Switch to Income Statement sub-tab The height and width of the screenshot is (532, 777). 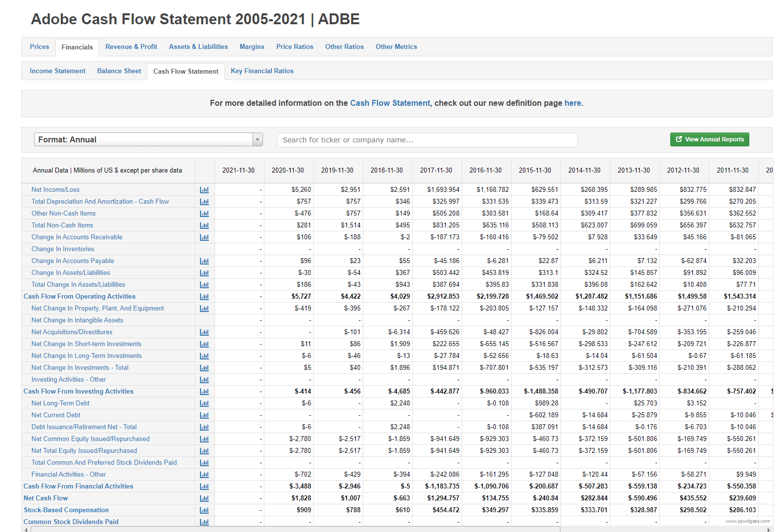(x=57, y=71)
